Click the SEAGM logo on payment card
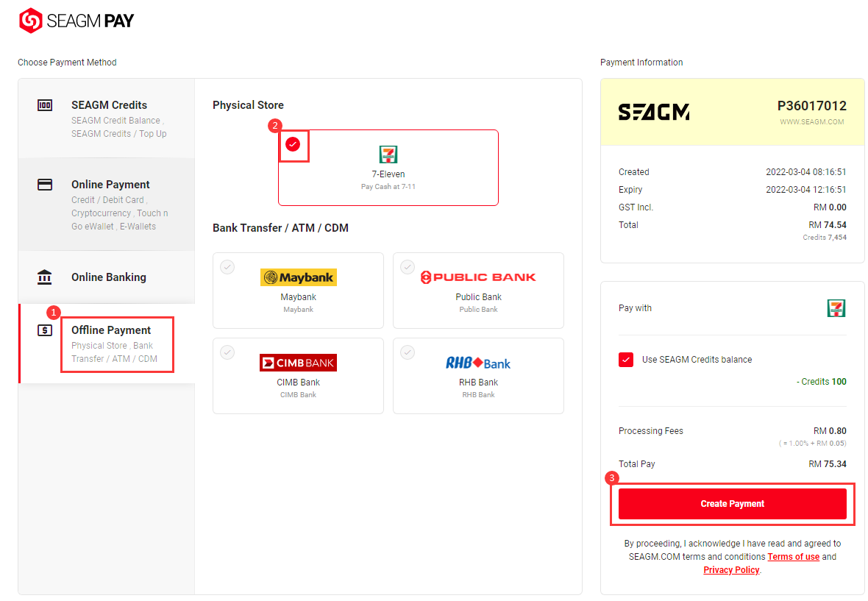 tap(654, 113)
